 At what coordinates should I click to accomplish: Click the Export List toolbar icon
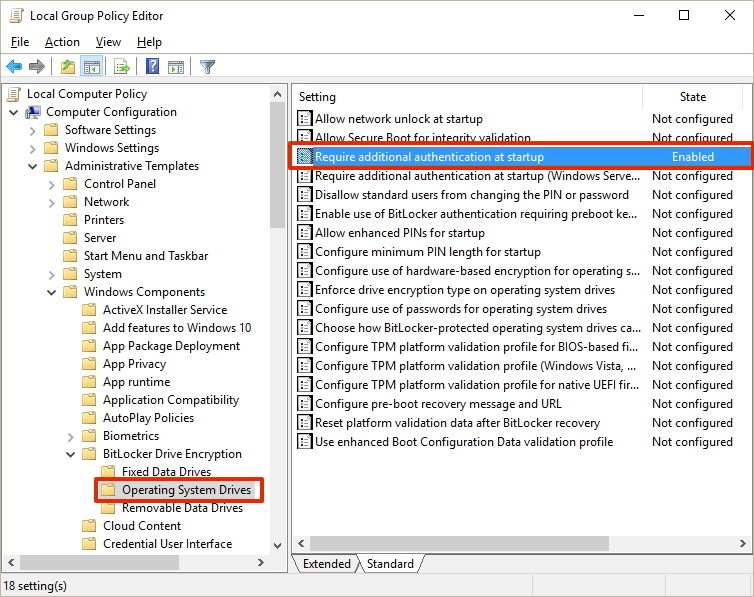[122, 67]
